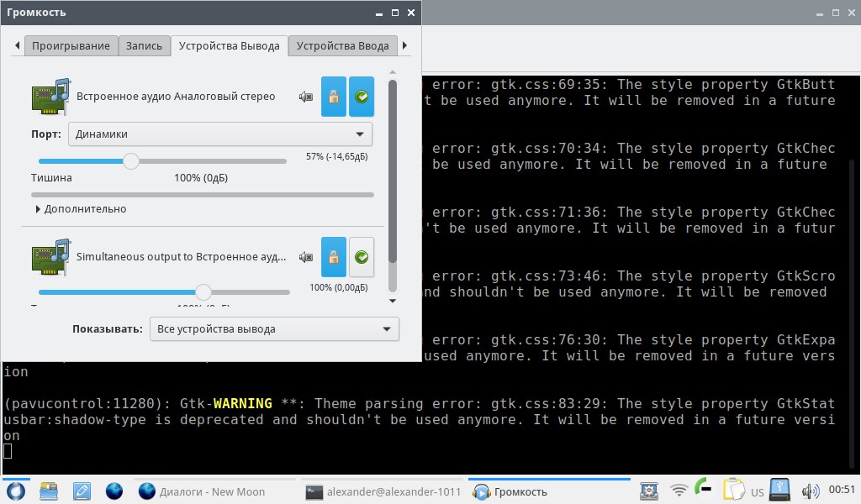Close the Громкость window
Viewport: 861px width, 504px height.
point(410,13)
